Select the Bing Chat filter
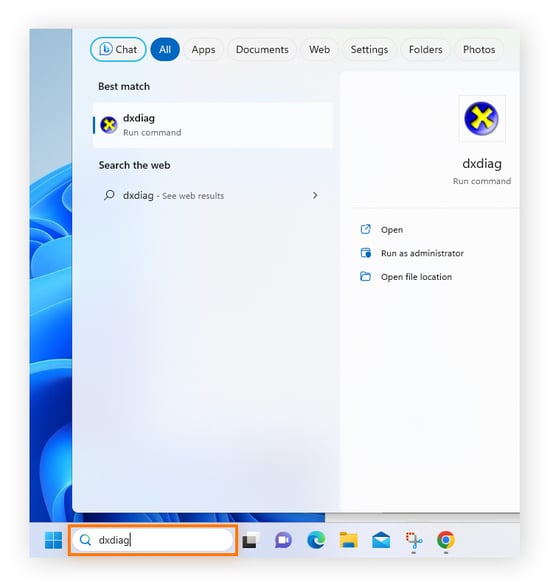The height and width of the screenshot is (587, 550). [118, 49]
